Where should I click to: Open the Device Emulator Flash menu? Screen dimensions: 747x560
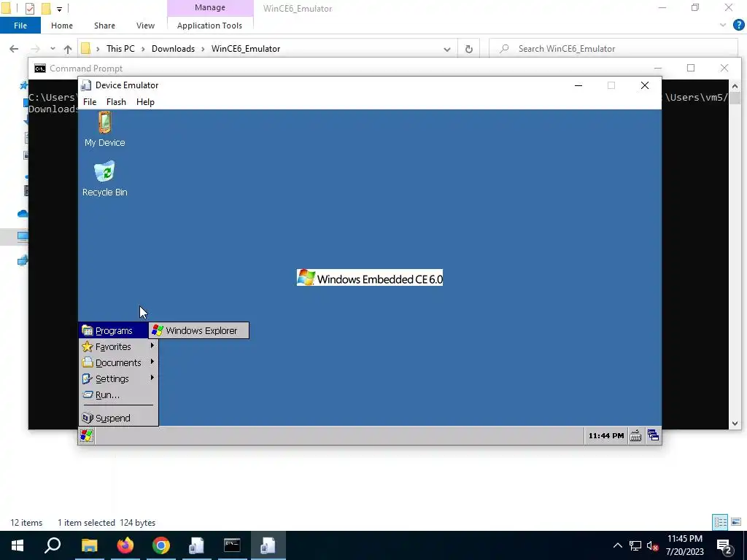click(116, 102)
